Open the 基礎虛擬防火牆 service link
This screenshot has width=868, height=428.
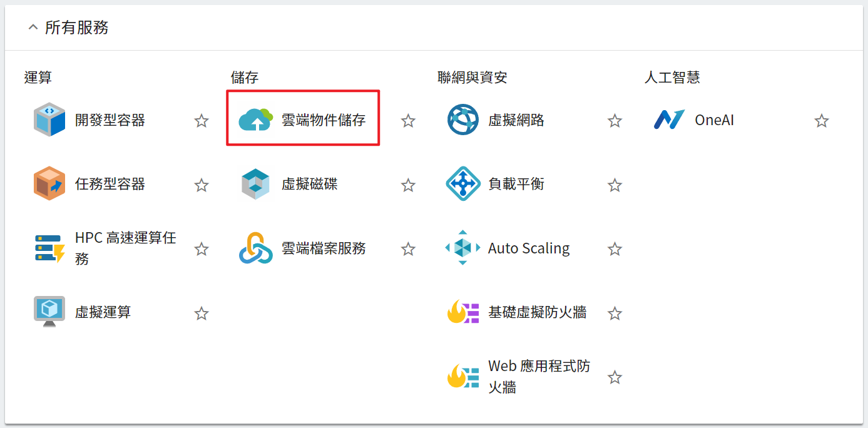click(x=537, y=312)
